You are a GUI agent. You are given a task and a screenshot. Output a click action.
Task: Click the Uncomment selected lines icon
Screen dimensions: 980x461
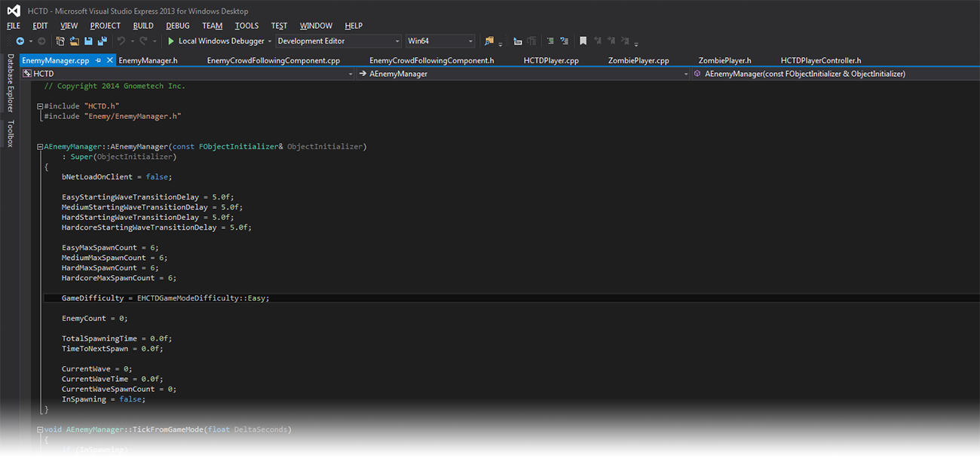click(x=564, y=41)
